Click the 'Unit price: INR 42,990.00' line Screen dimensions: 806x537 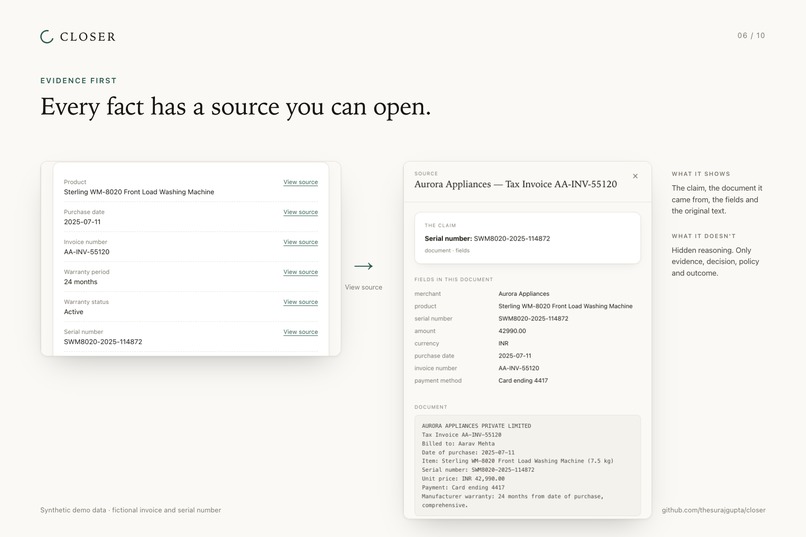463,478
